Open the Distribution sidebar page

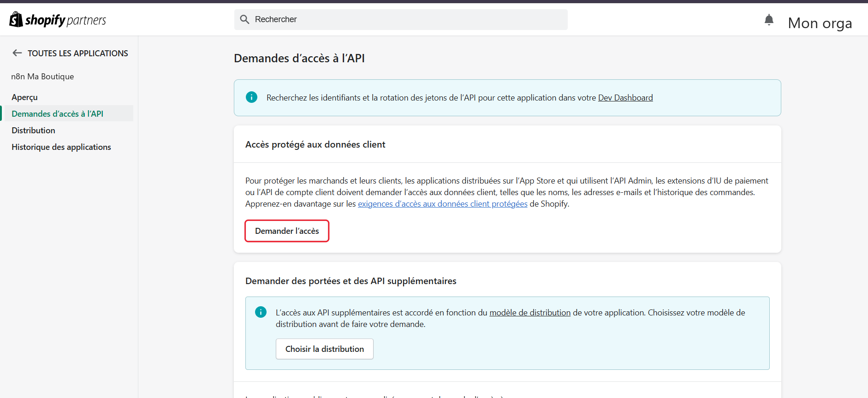[x=33, y=131]
